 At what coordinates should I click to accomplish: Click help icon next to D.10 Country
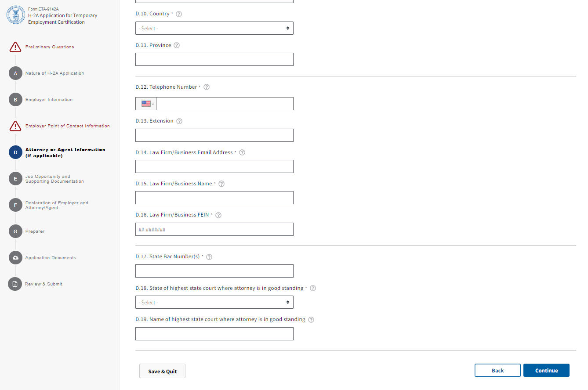tap(179, 14)
